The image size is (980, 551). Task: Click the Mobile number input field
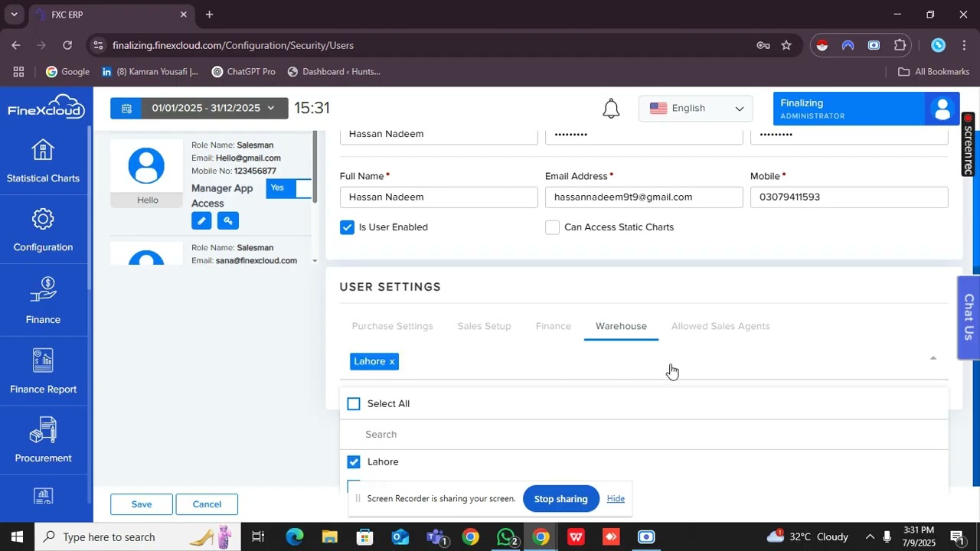(849, 197)
